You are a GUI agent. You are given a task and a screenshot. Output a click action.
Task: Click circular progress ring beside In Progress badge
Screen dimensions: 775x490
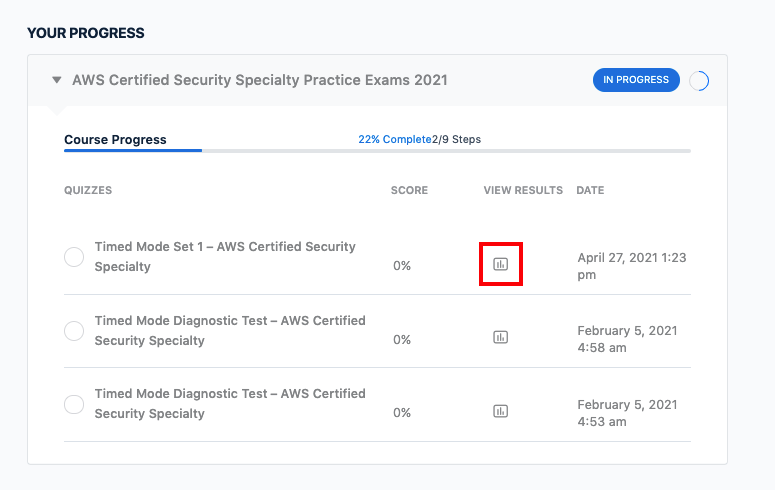(700, 81)
